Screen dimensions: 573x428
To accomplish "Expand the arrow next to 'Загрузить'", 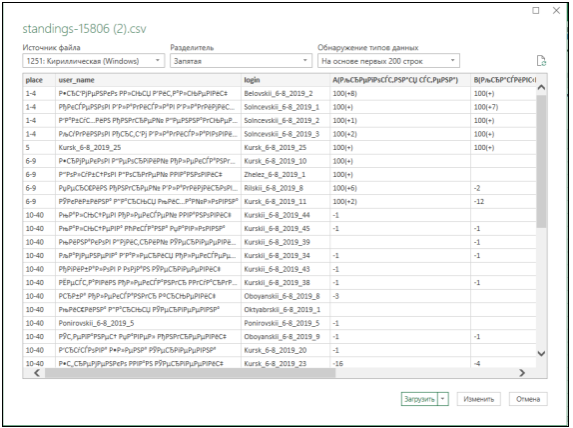I will [443, 399].
